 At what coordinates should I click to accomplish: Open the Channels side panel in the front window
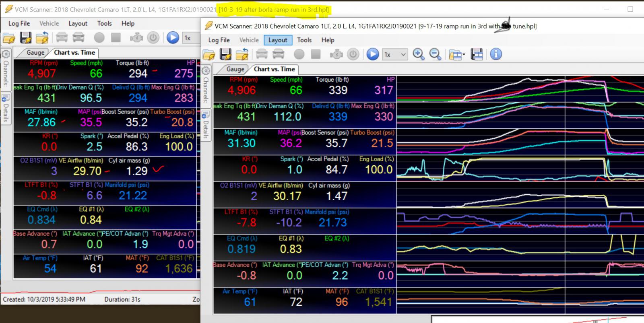click(x=206, y=85)
